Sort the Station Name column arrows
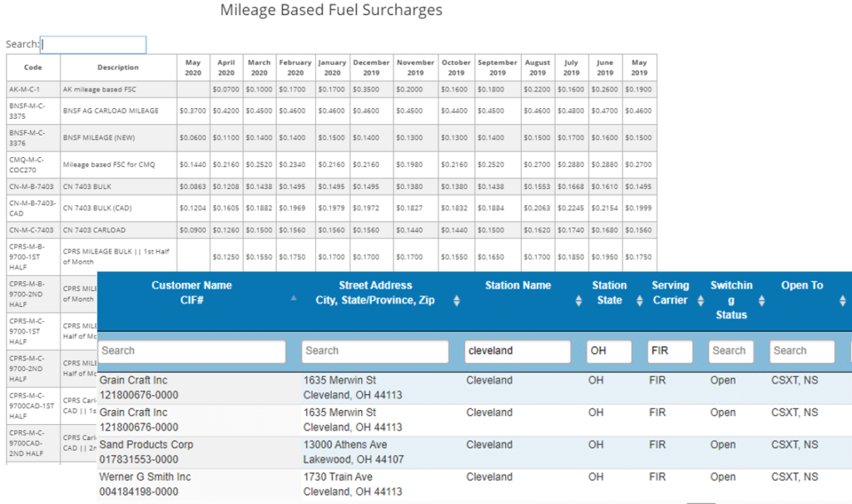Viewport: 852px width, 504px height. coord(578,301)
